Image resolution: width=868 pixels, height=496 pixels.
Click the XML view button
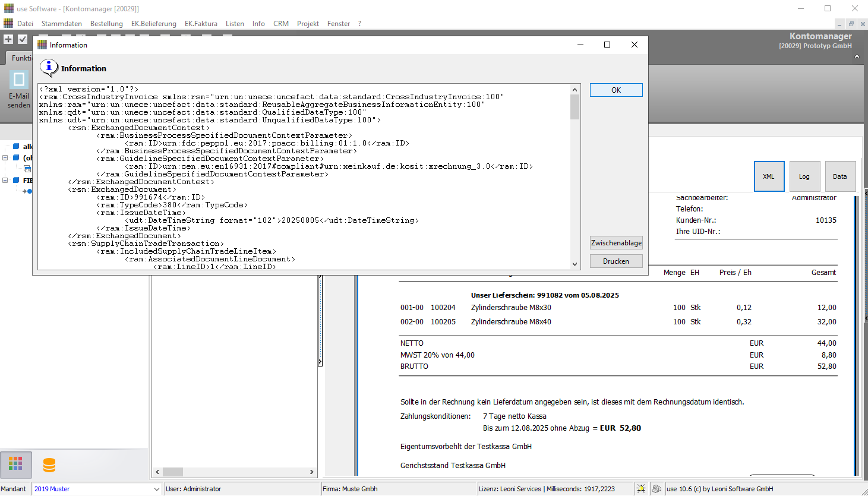coord(769,176)
